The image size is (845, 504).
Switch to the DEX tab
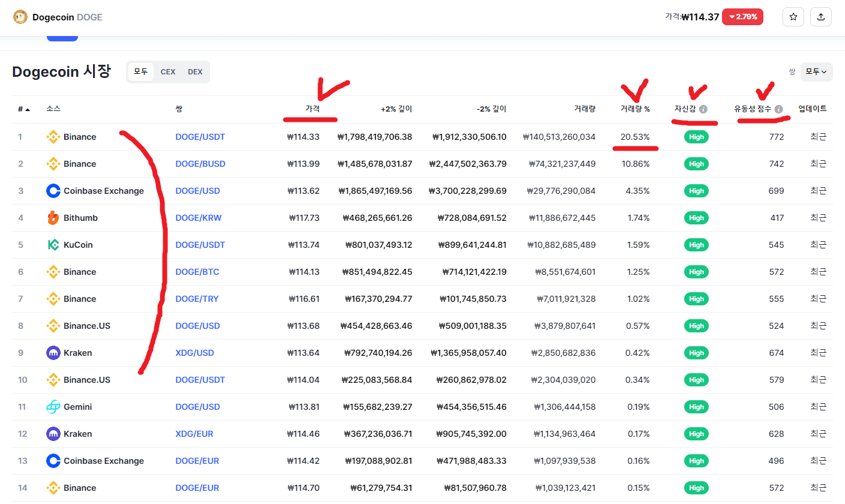point(195,72)
